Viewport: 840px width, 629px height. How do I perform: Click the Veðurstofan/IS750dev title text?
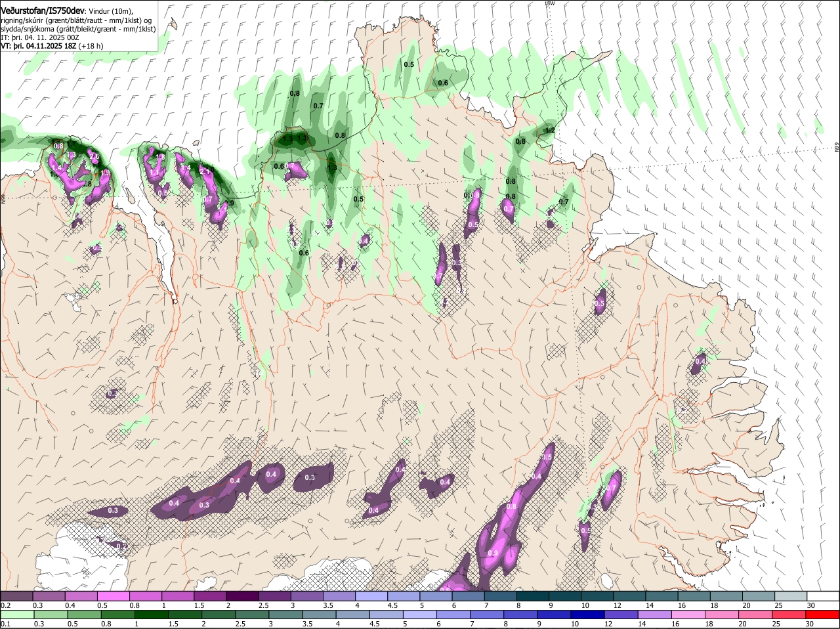pyautogui.click(x=43, y=11)
